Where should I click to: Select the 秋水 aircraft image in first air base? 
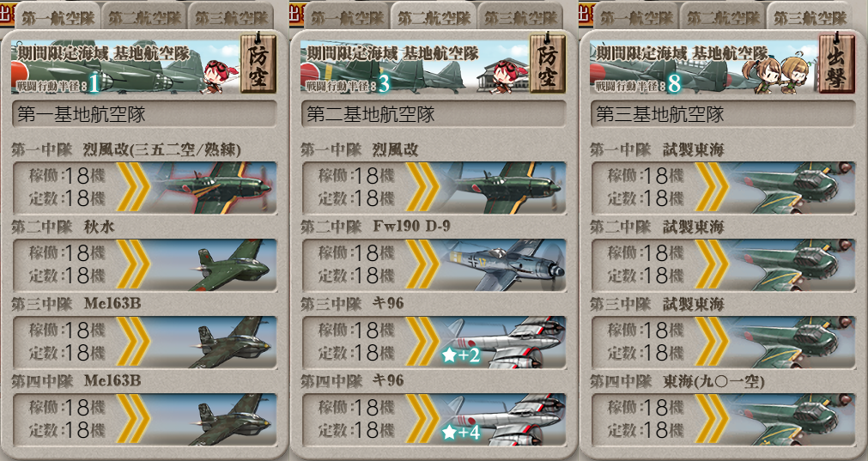[x=215, y=264]
